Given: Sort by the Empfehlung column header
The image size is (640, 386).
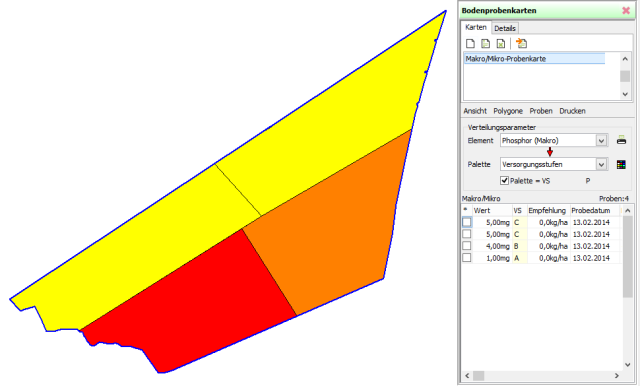Looking at the screenshot, I should click(x=549, y=211).
